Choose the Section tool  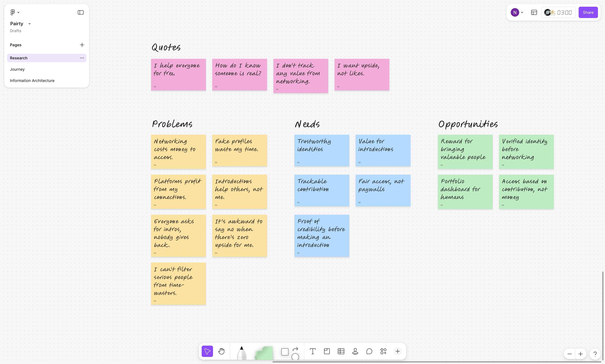tap(327, 351)
